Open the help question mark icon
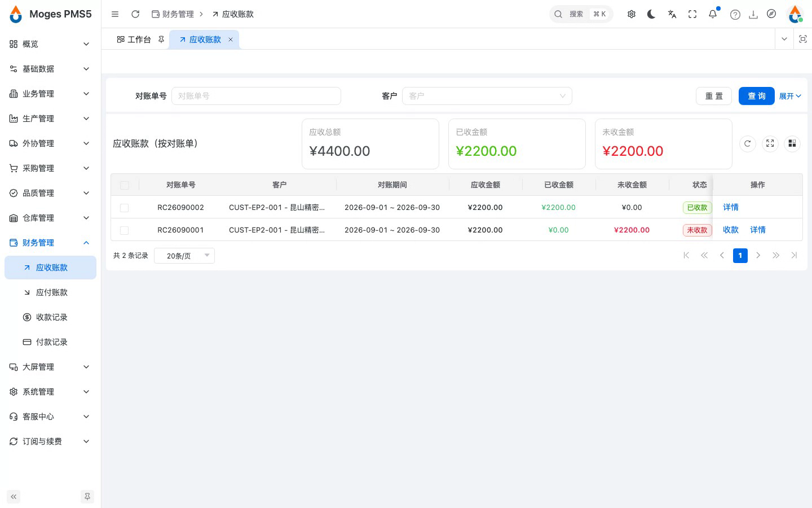The width and height of the screenshot is (812, 508). pos(735,15)
